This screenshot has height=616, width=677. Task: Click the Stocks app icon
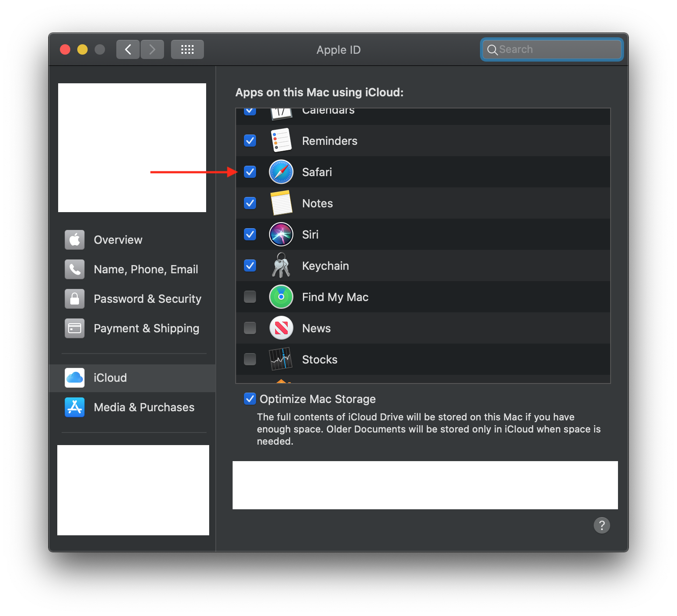[281, 359]
